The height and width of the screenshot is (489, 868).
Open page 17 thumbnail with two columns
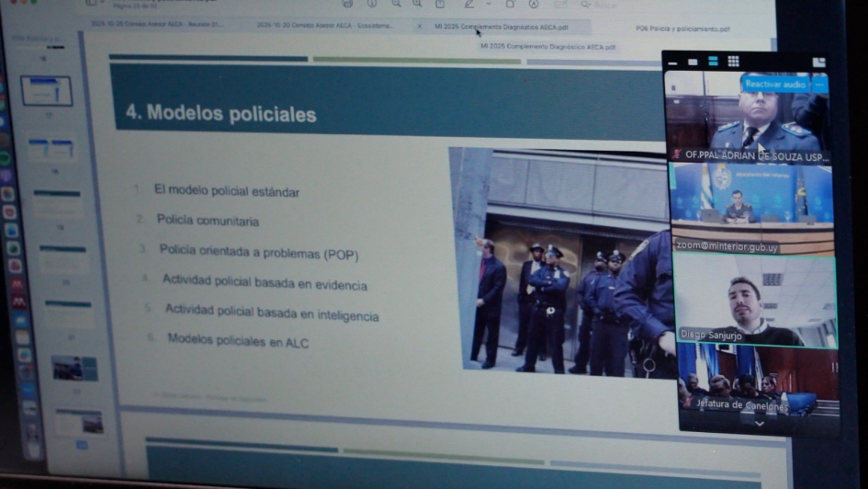click(x=51, y=148)
